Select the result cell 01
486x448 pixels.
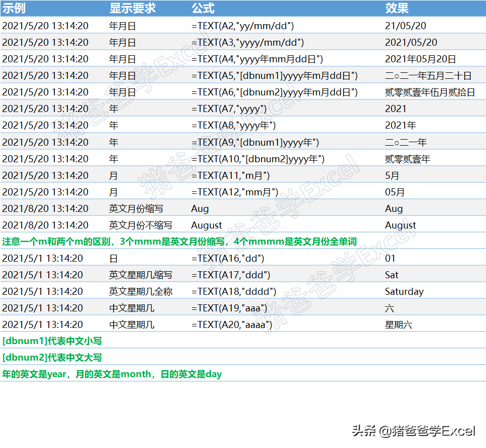(390, 258)
